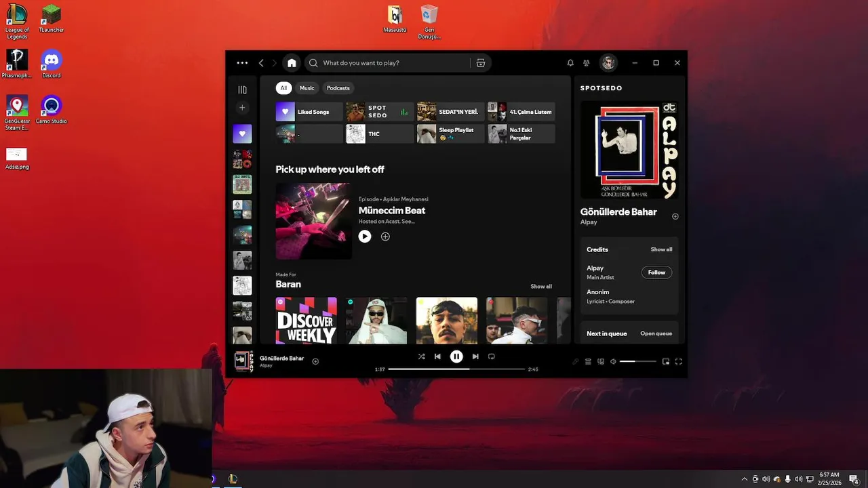The height and width of the screenshot is (488, 868).
Task: Open Connect to a device icon
Action: (601, 362)
